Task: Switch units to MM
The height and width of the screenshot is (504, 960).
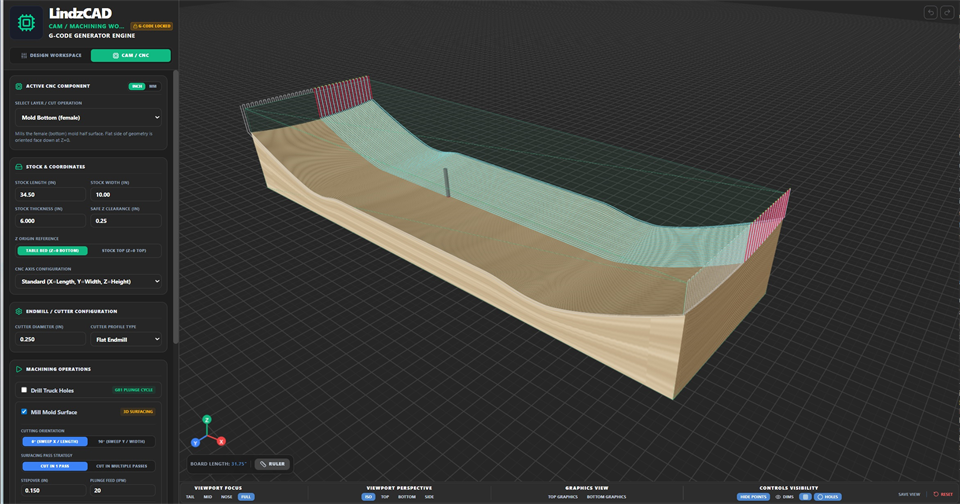Action: tap(153, 86)
